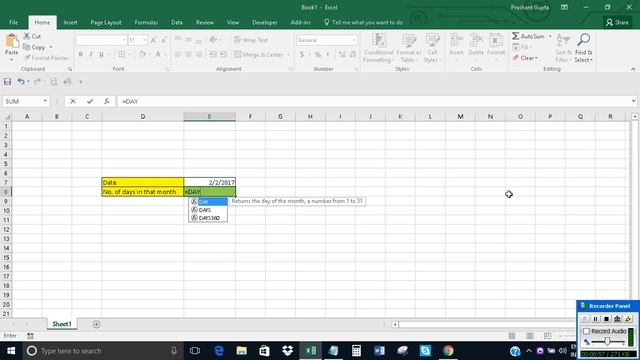
Task: Click the macro record status bar icon
Action: tap(30, 336)
